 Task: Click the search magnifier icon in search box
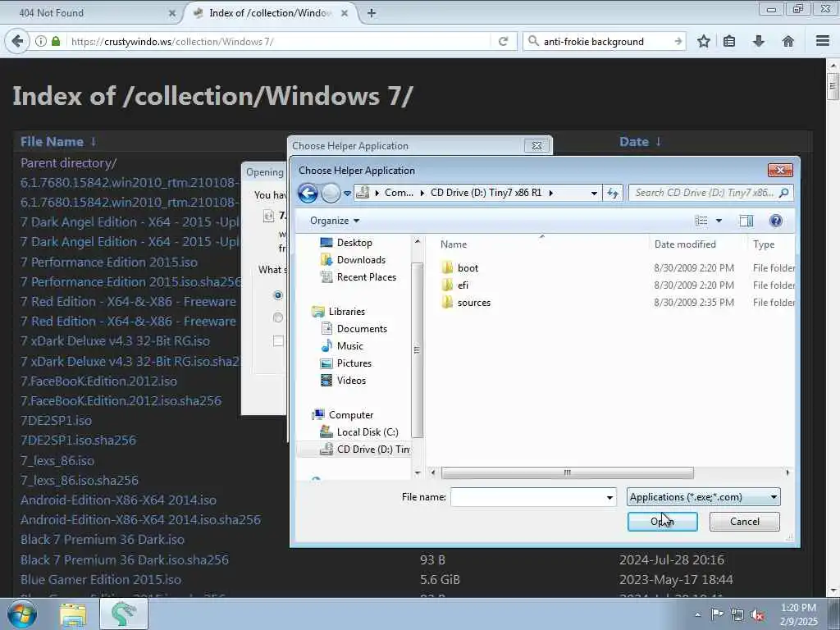(533, 41)
